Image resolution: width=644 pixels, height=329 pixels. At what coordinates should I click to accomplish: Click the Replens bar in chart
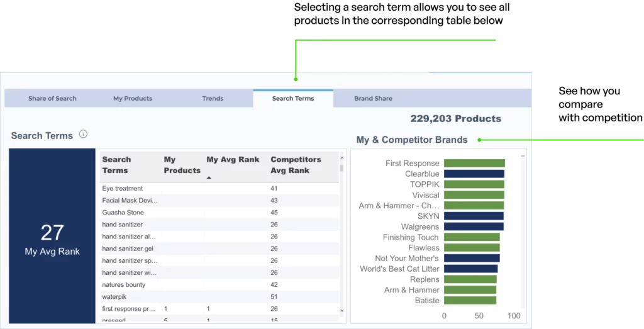pos(470,280)
